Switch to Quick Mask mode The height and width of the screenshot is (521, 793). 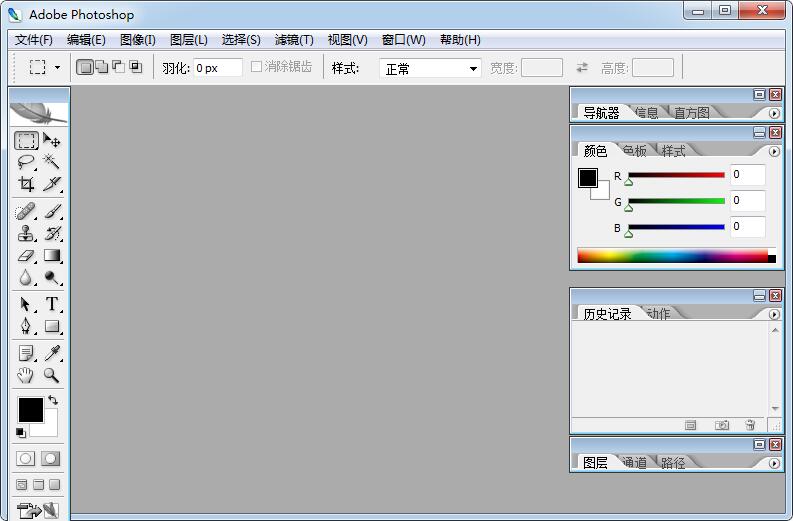tap(50, 458)
